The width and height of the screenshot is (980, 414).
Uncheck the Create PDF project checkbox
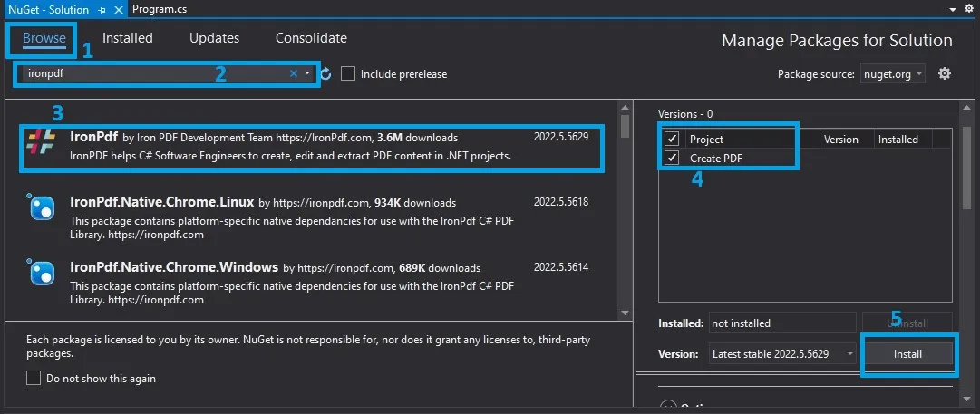[672, 158]
